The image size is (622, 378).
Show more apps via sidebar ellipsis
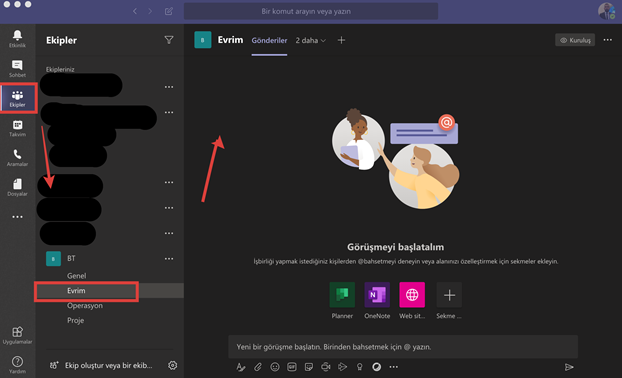click(x=17, y=217)
